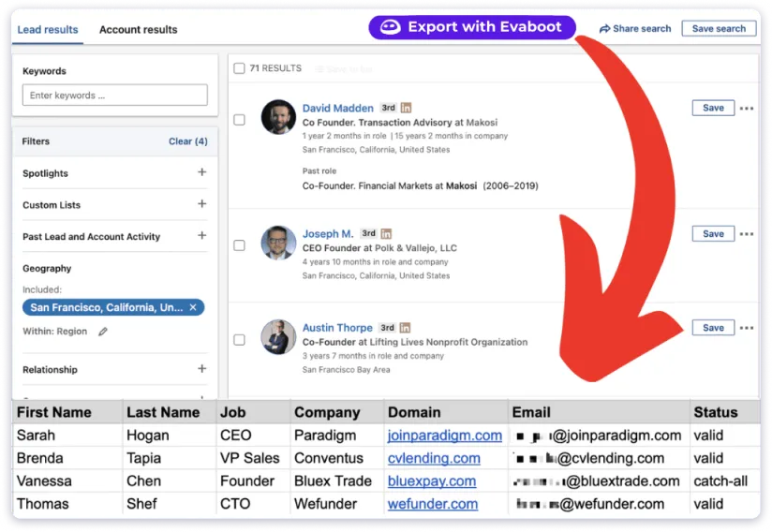
Task: Switch to the Account results tab
Action: click(x=139, y=30)
